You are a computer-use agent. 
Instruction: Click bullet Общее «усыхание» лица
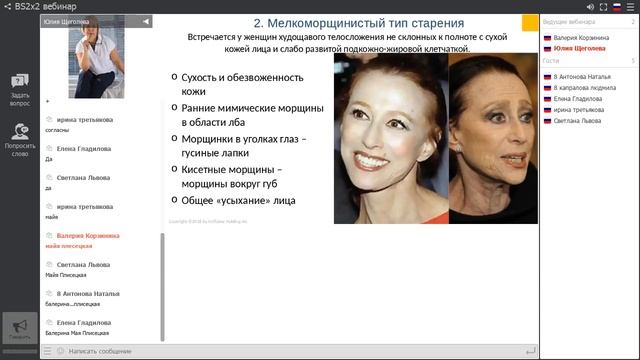pyautogui.click(x=238, y=201)
